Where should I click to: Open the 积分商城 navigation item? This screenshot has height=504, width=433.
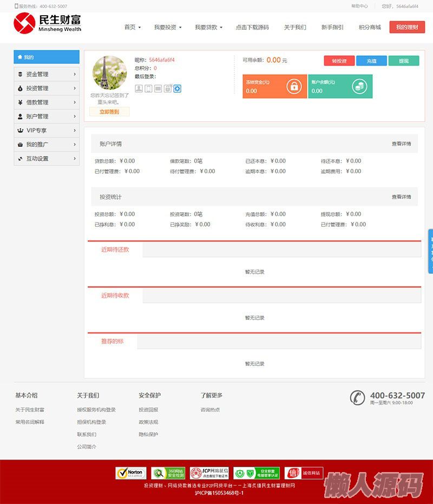[x=370, y=27]
